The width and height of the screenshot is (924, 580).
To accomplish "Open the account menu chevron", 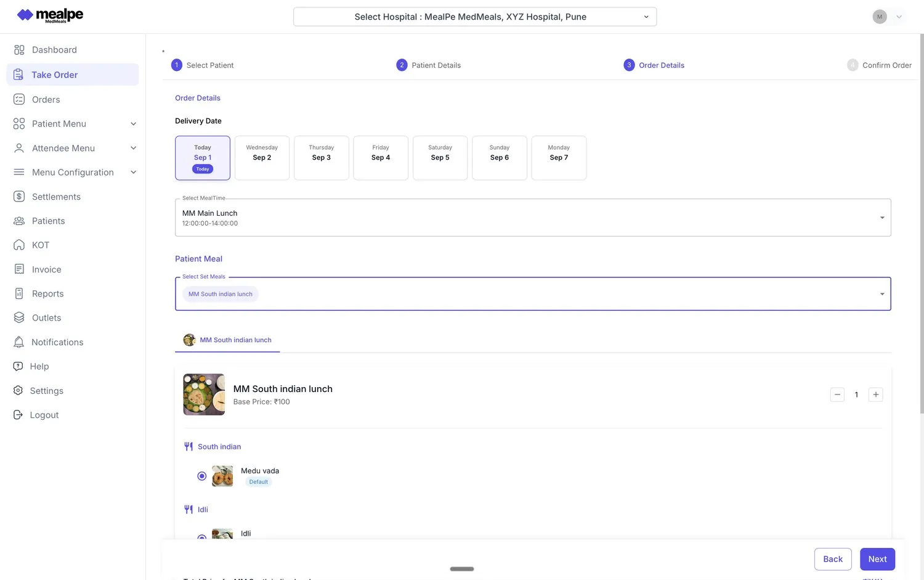I will [899, 17].
